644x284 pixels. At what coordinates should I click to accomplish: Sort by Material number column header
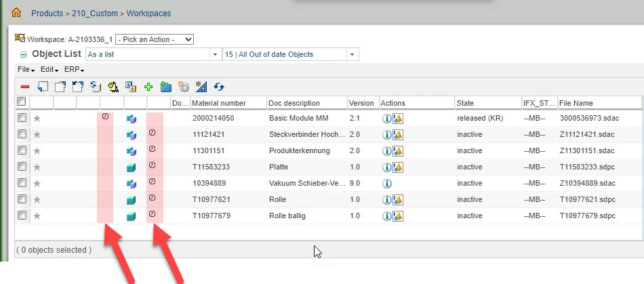point(219,103)
